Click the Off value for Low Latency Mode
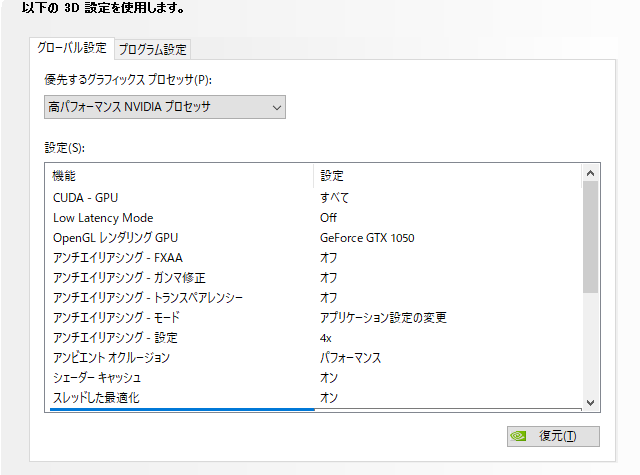640x475 pixels. coord(328,218)
